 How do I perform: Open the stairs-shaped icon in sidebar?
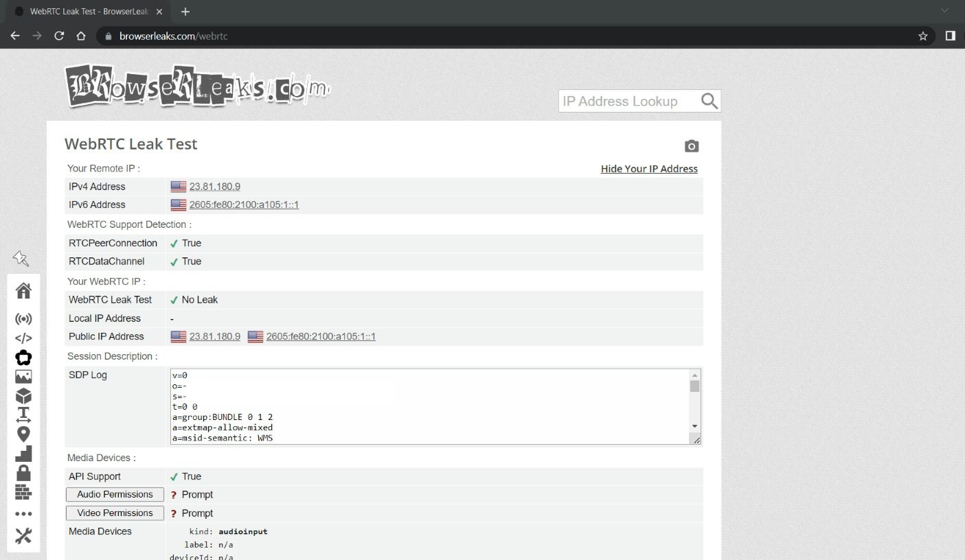pos(23,454)
